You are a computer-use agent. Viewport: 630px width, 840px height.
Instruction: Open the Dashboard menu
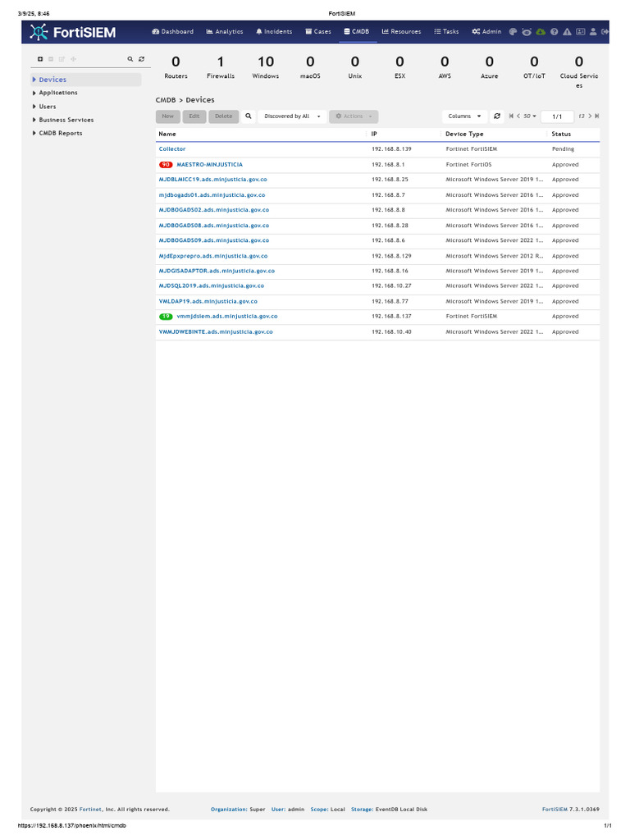point(172,32)
